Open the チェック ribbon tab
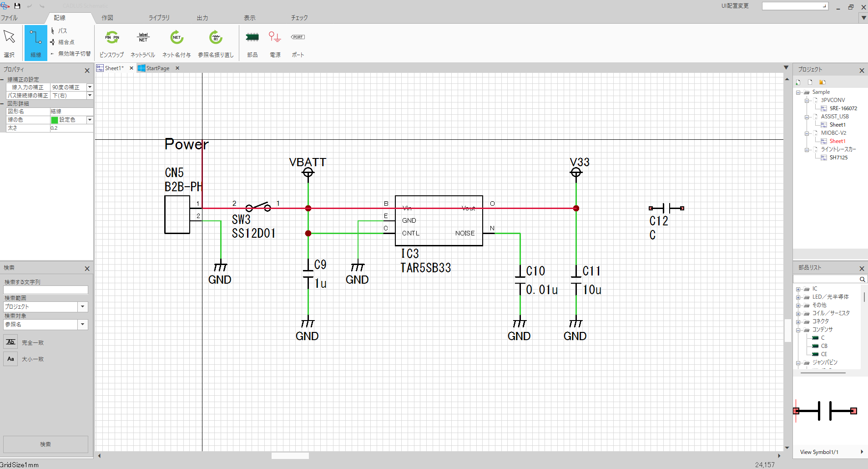 (x=299, y=18)
